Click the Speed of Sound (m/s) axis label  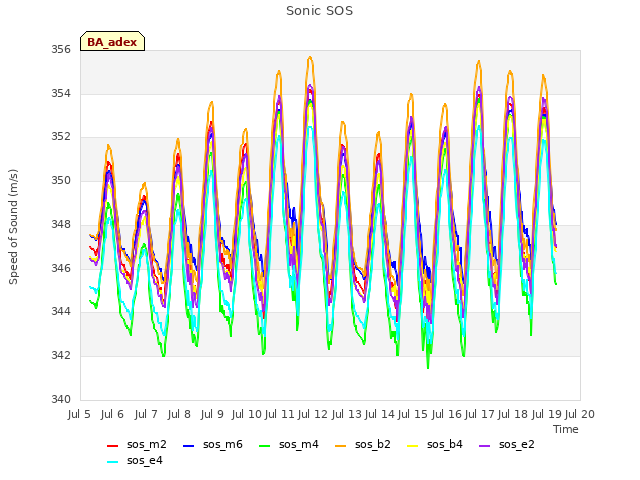[13, 227]
